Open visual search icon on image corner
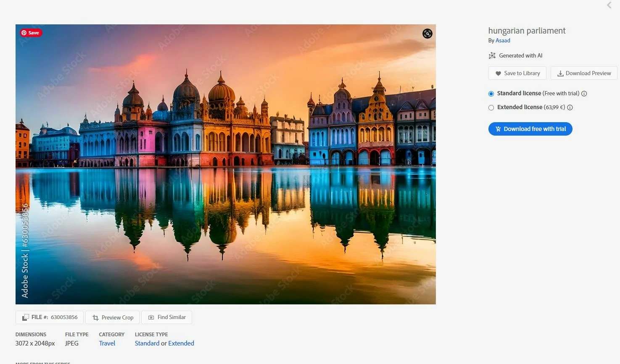This screenshot has width=620, height=364. click(427, 34)
